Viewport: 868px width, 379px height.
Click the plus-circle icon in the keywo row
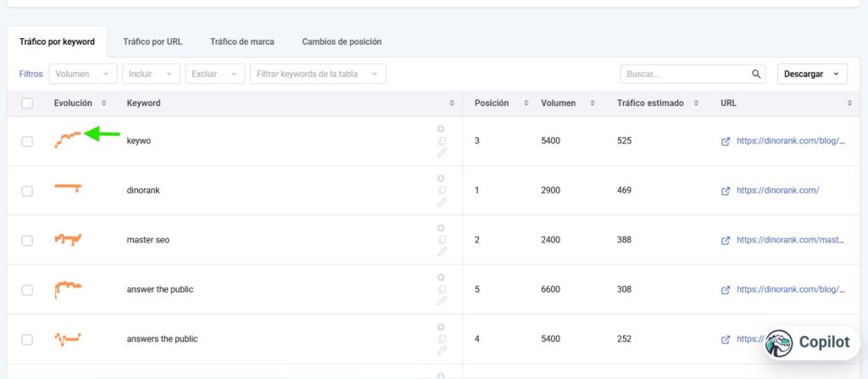coord(441,129)
